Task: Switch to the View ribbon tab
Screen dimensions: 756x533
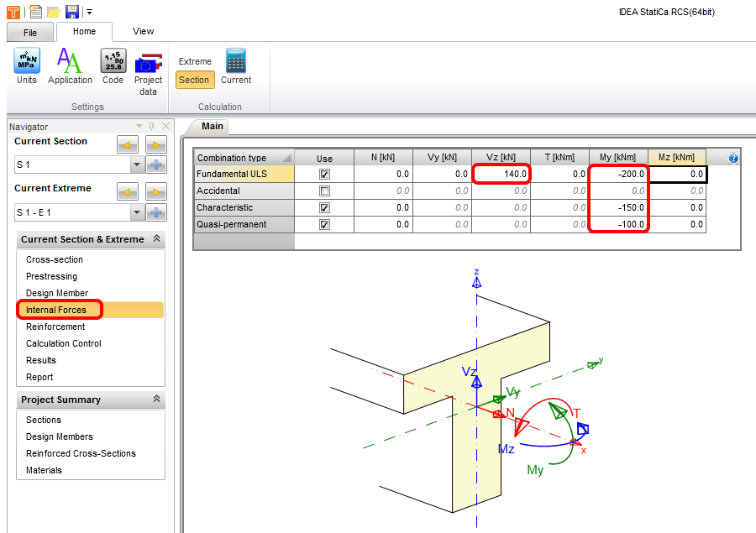Action: 143,32
